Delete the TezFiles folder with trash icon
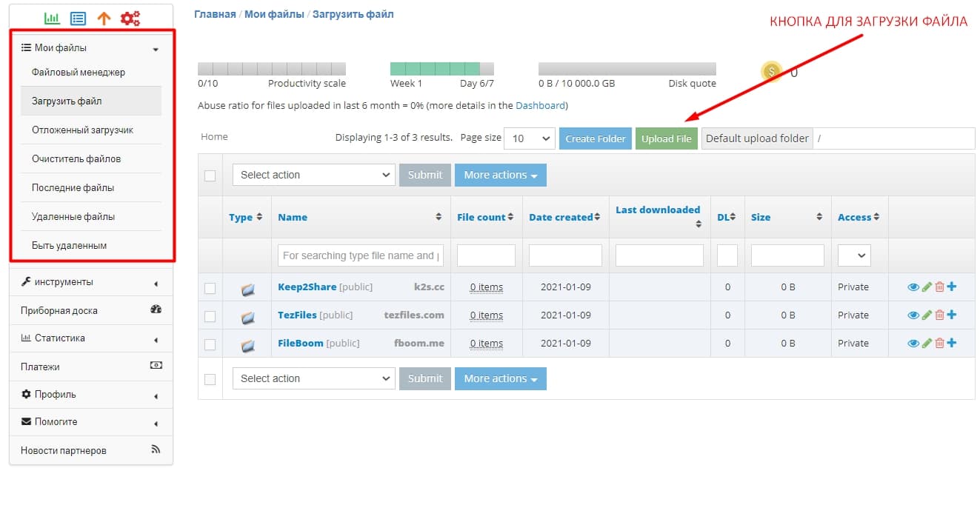This screenshot has height=505, width=980. point(939,315)
